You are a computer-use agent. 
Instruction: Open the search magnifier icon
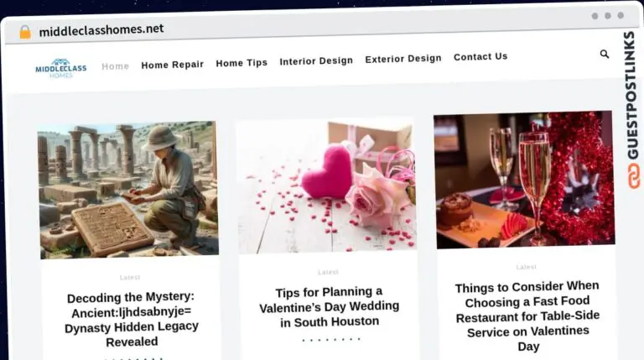[x=605, y=54]
